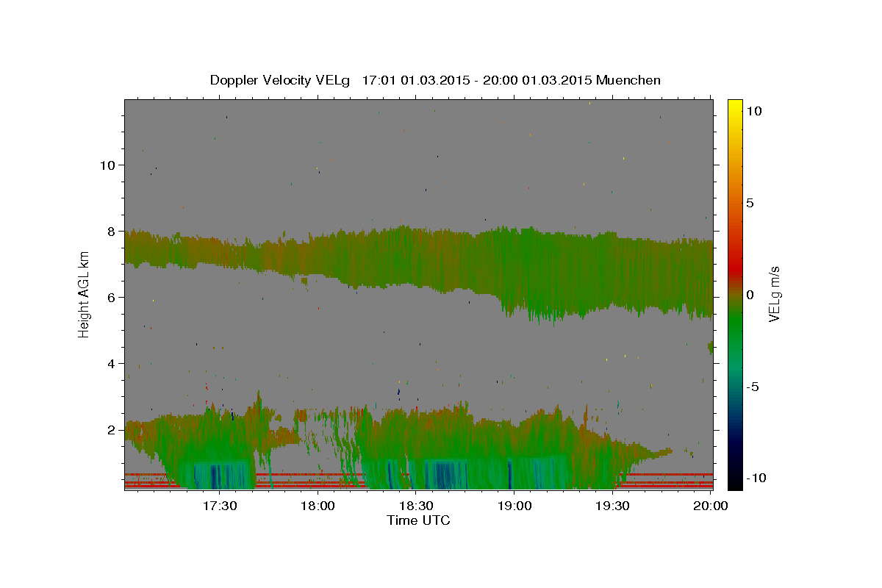Select the '18:30' time axis label
Viewport: 882px width, 588px height.
click(x=416, y=506)
